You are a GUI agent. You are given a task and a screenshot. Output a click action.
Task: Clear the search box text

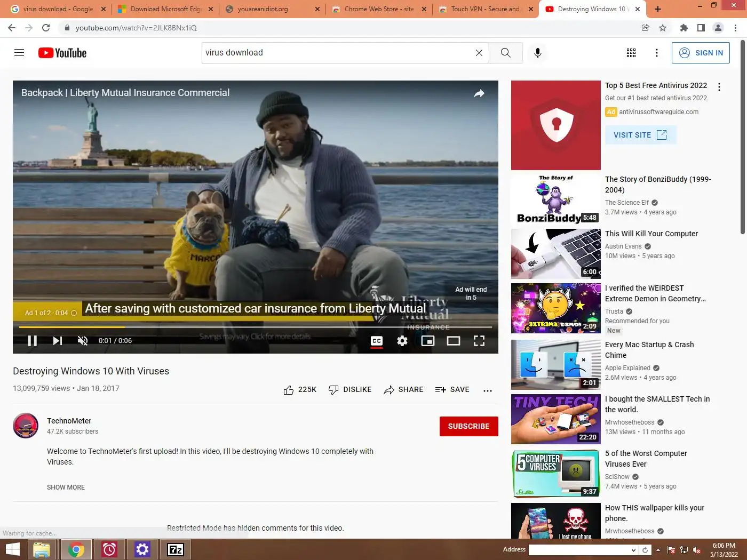point(479,53)
